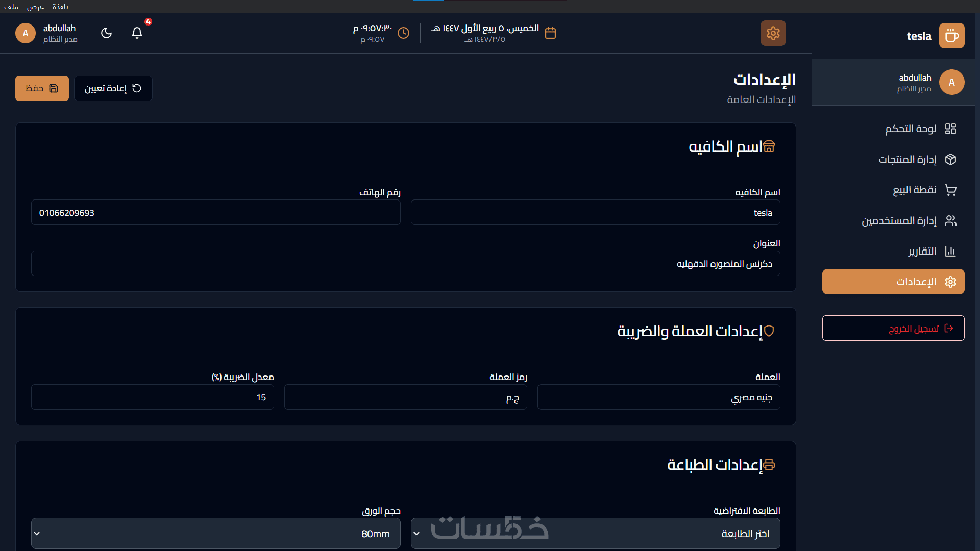This screenshot has height=551, width=980.
Task: Click the orange settings gear in header
Action: 773,33
